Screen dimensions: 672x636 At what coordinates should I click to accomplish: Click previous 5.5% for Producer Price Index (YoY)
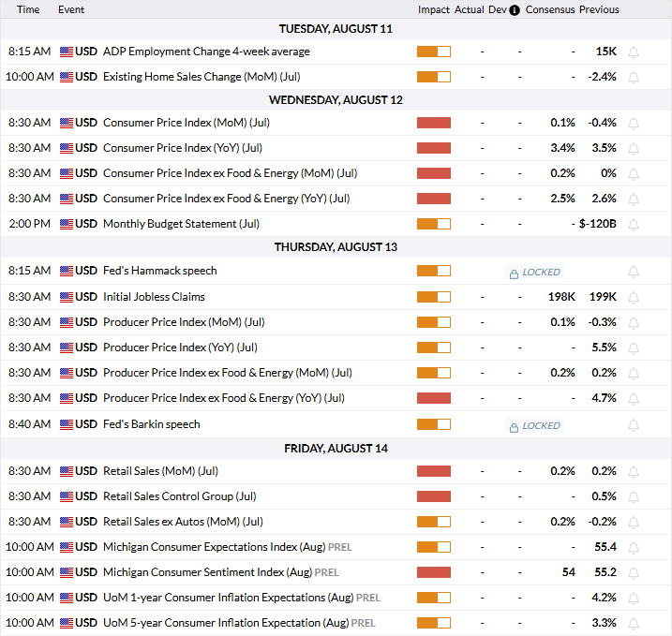click(x=604, y=348)
